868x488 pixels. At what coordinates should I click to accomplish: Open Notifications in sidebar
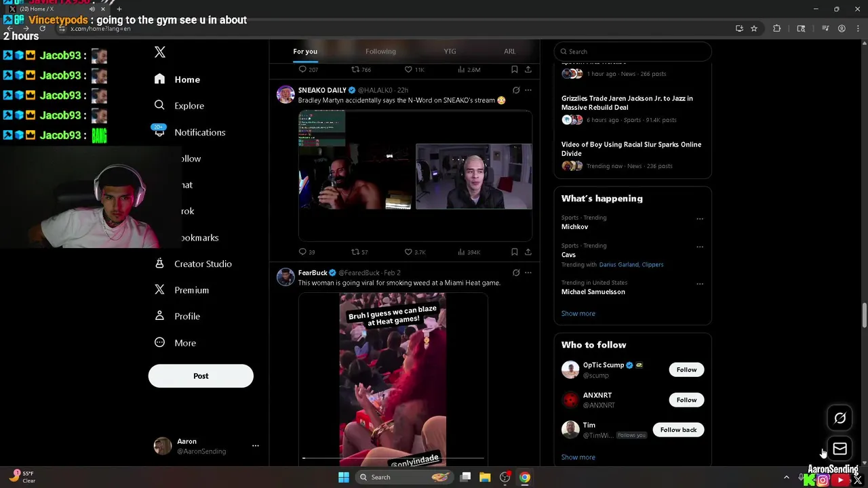pos(189,132)
